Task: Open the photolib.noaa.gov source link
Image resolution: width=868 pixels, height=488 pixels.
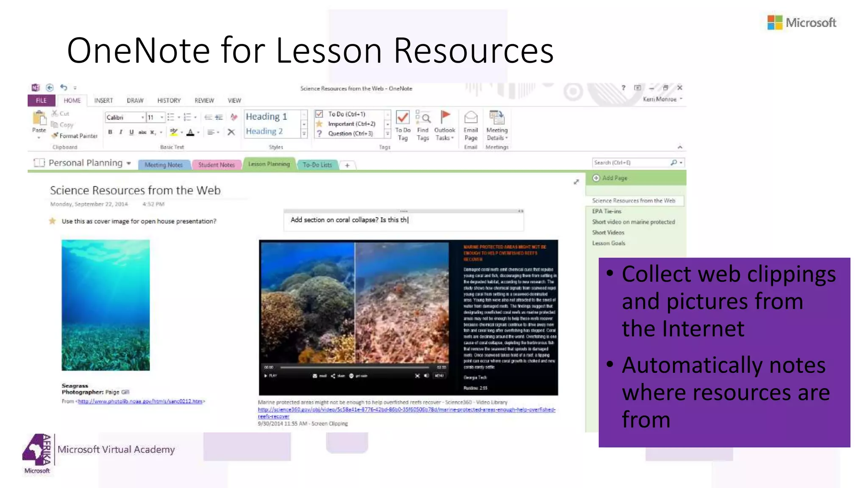Action: coord(140,401)
